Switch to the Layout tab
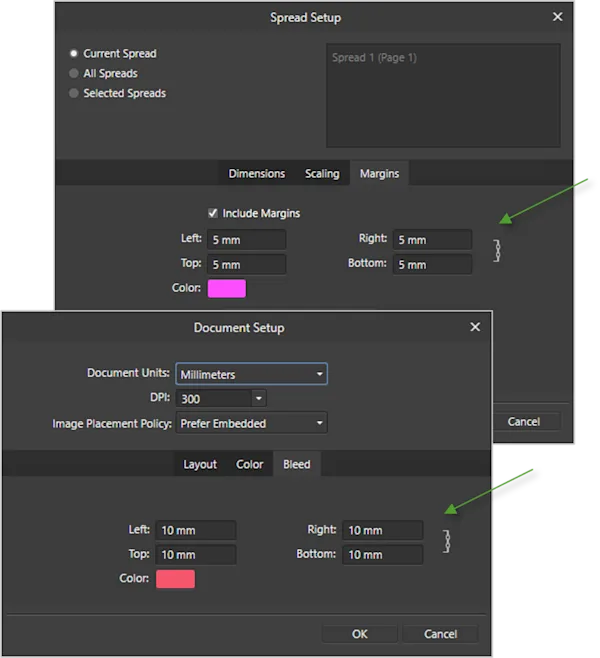600x658 pixels. [200, 464]
